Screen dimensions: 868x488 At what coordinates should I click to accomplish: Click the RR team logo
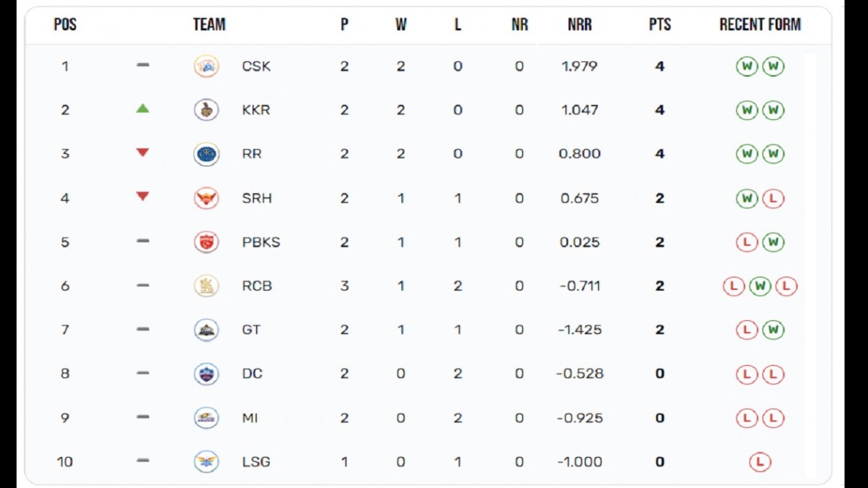pos(206,154)
